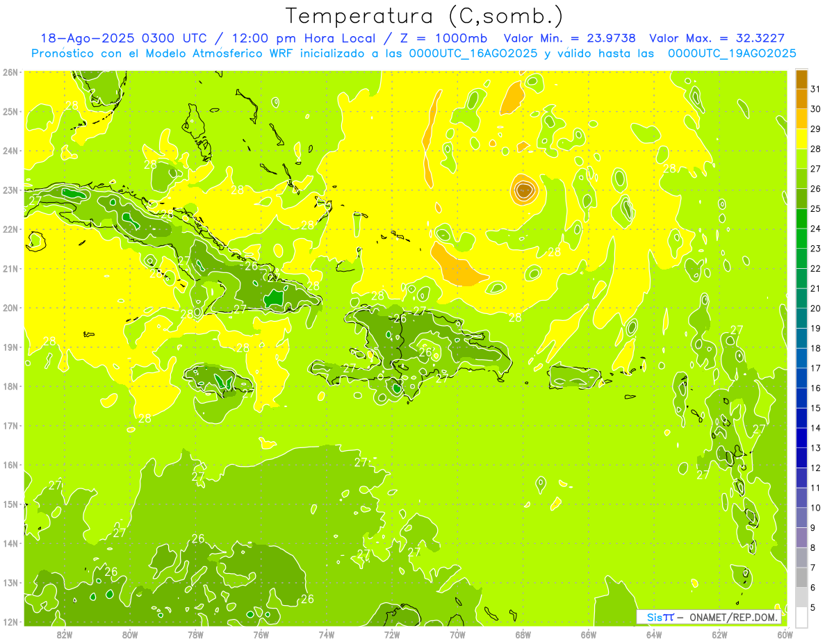Viewport: 834px width, 644px height.
Task: Click the colorbar label "10"
Action: coord(816,508)
